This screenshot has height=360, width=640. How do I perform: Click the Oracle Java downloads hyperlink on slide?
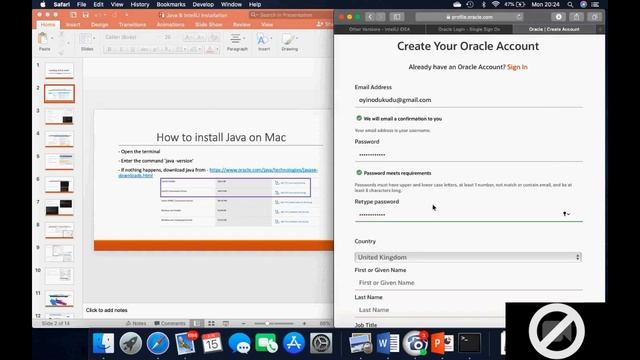263,170
